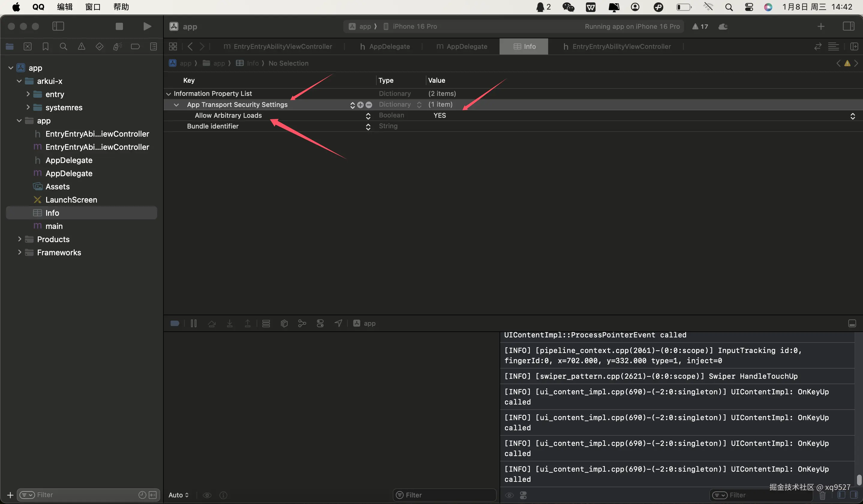Screen dimensions: 863x504
Task: Click the Simulate Location arrow icon
Action: click(x=338, y=323)
